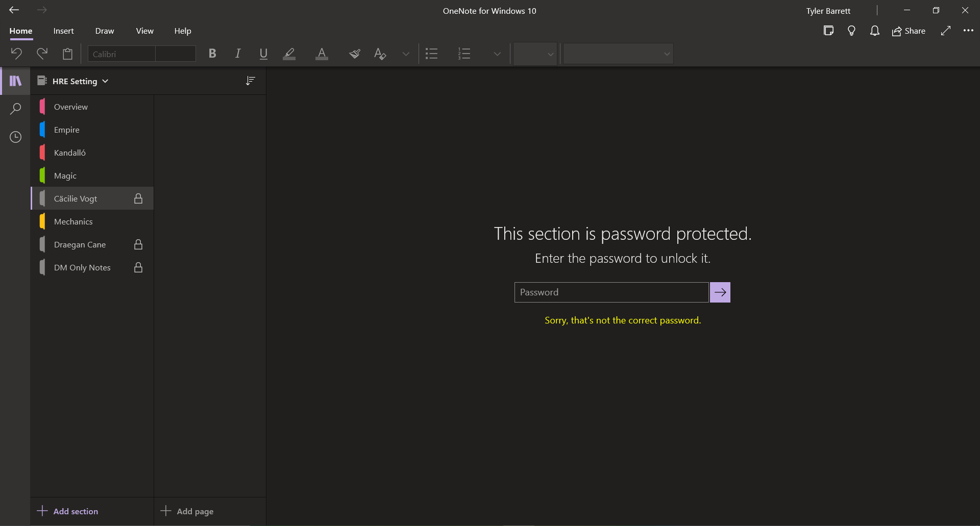Submit password with the arrow button
Screen dimensions: 980x526
coord(720,292)
